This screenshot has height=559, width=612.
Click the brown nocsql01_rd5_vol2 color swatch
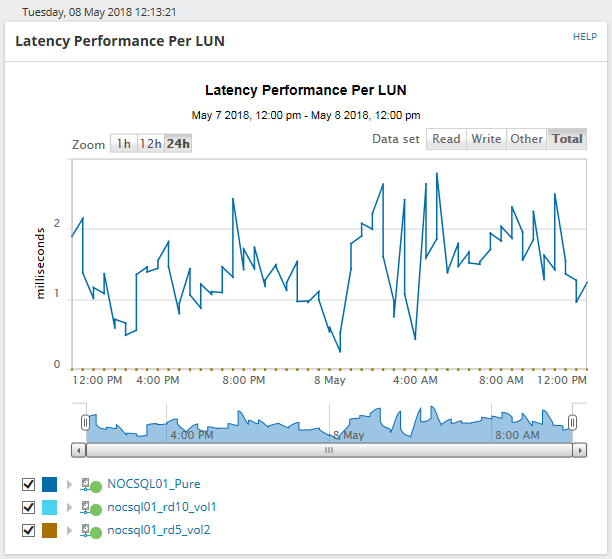[50, 531]
